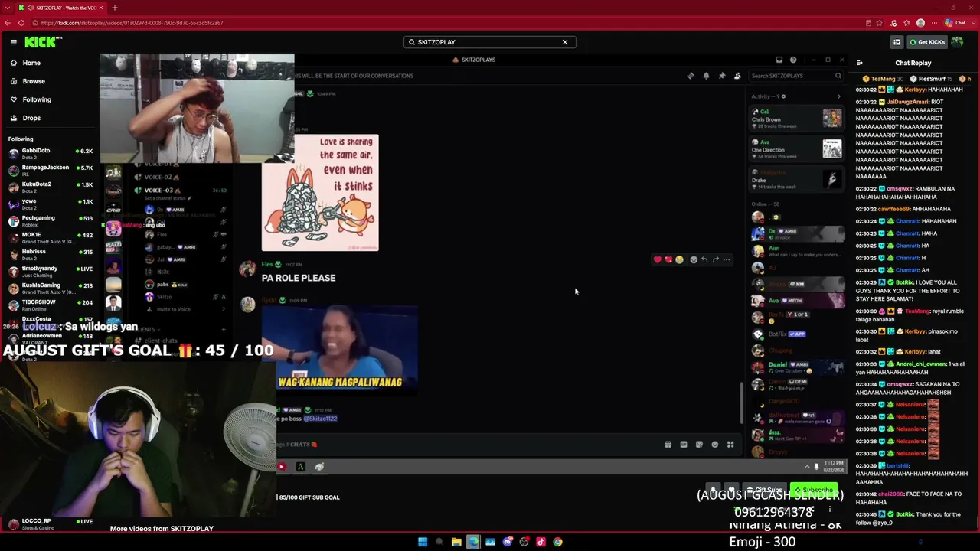Close the SKITZOPLAY browser tab
This screenshot has height=551, width=980.
100,8
